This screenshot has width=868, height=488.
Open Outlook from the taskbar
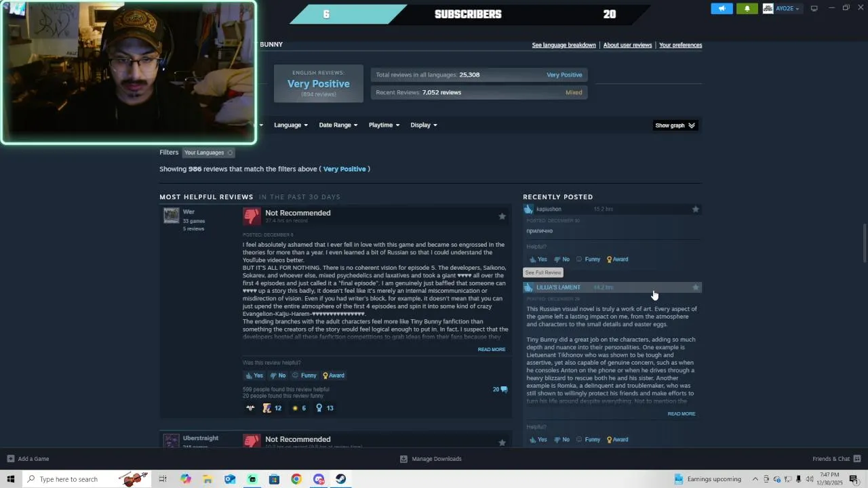click(230, 479)
